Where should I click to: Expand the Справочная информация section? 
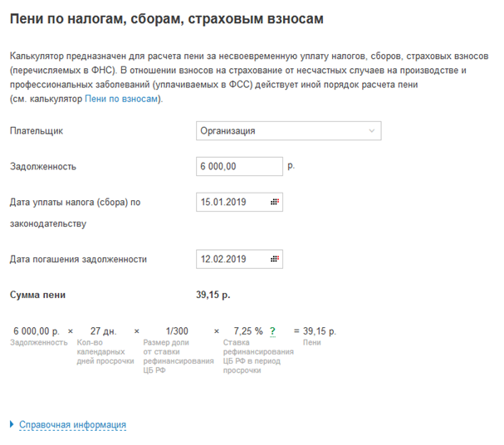[x=72, y=424]
